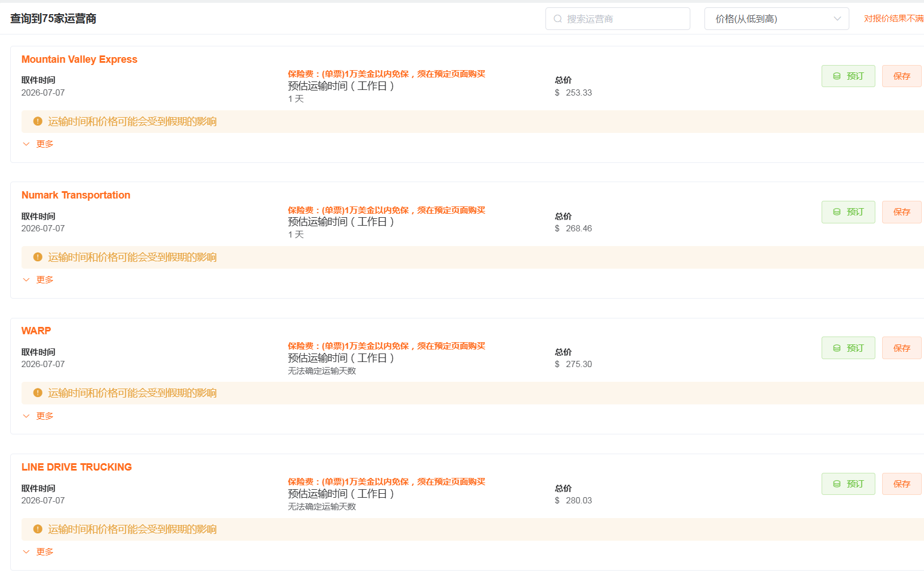The image size is (924, 582).
Task: Click holiday warning text in Mountain Valley Express card
Action: [132, 122]
